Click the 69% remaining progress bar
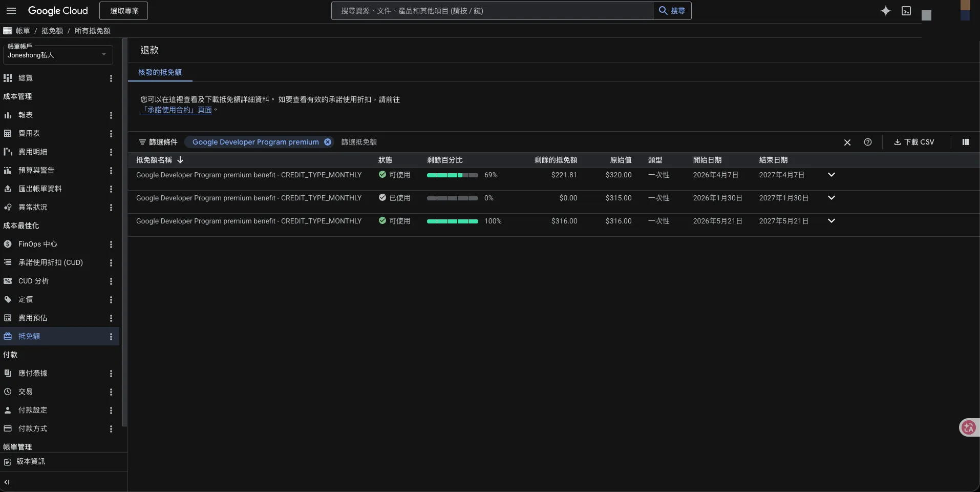980x492 pixels. (x=453, y=175)
